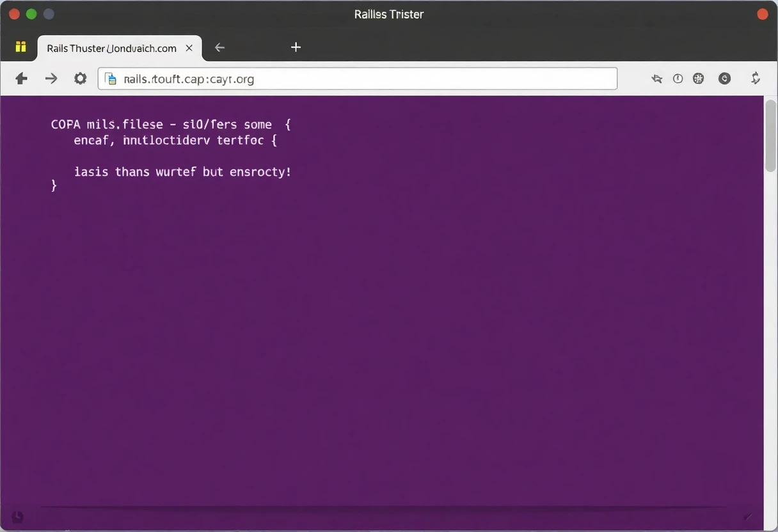Open a new tab with the plus button

tap(296, 47)
